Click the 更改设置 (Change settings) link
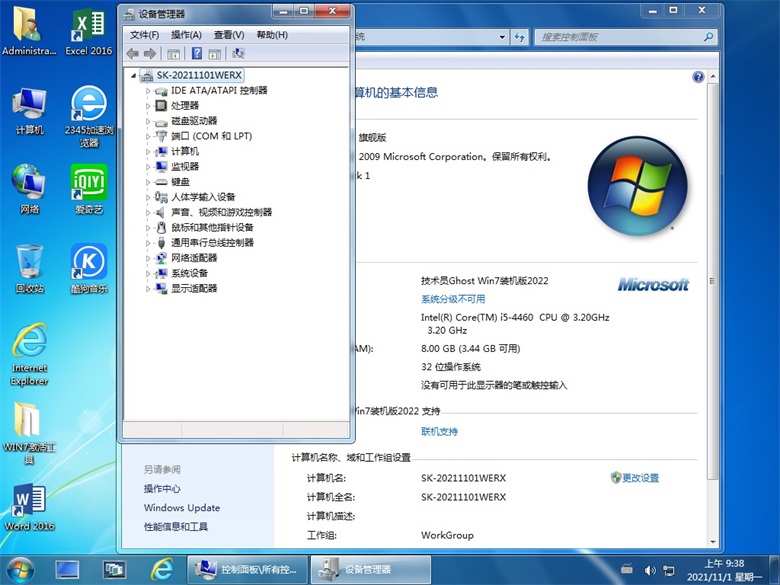 [x=640, y=478]
